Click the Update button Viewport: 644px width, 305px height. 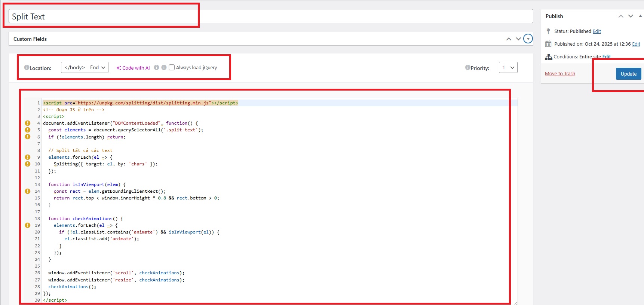tap(629, 74)
